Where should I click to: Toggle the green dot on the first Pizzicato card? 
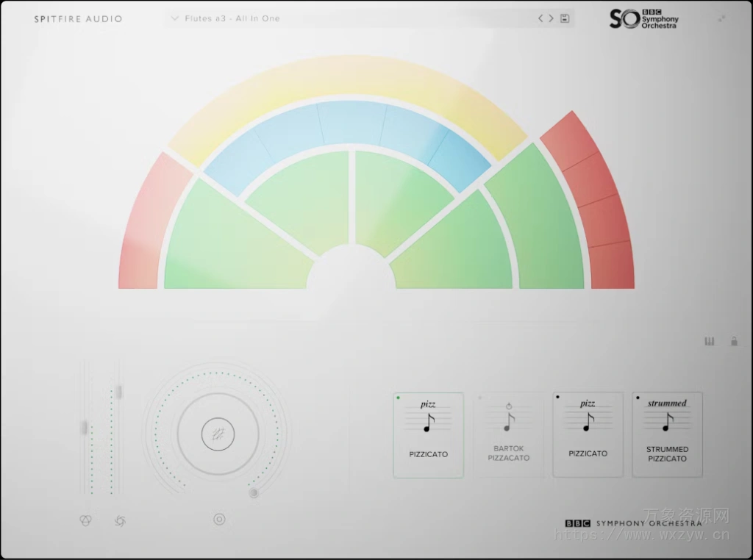point(398,398)
